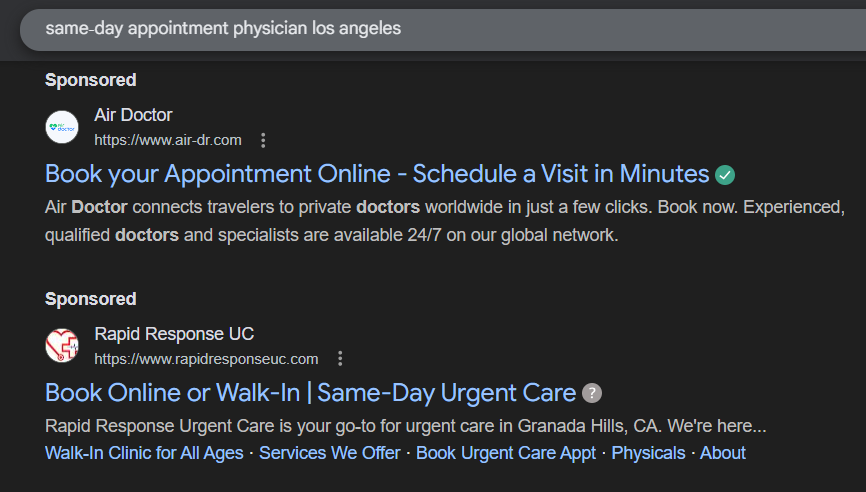Click the air-dr.com URL text

tap(168, 140)
